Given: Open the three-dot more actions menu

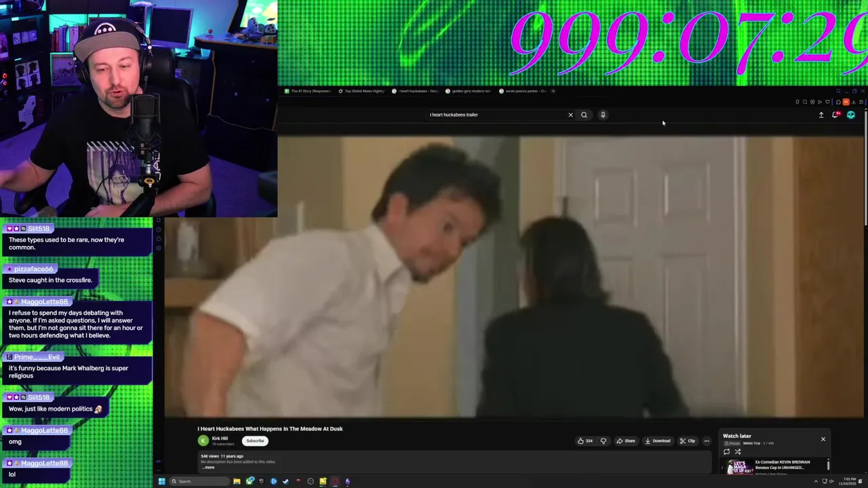Looking at the screenshot, I should (x=707, y=441).
